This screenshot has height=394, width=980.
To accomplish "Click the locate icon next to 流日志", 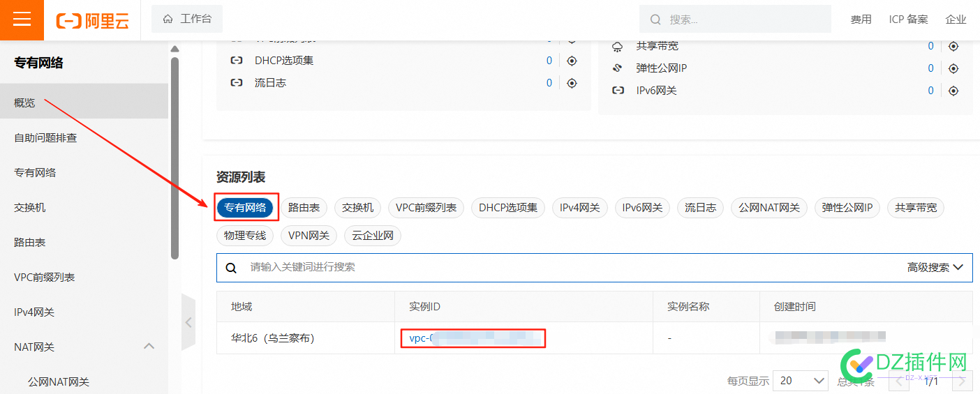I will point(572,83).
